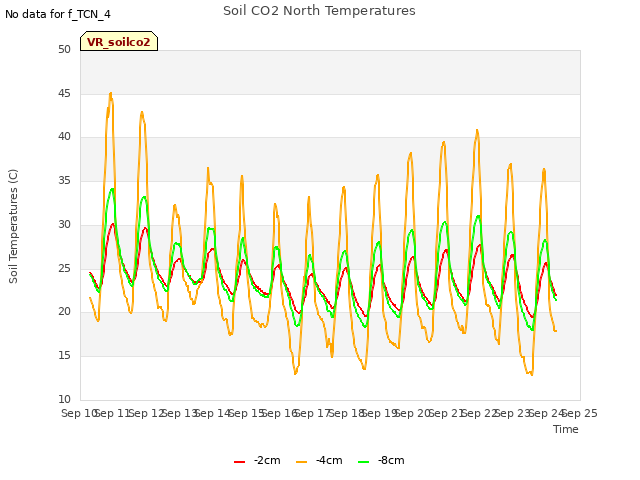Toggle the -8cm legend entry
The width and height of the screenshot is (640, 480).
[x=381, y=460]
